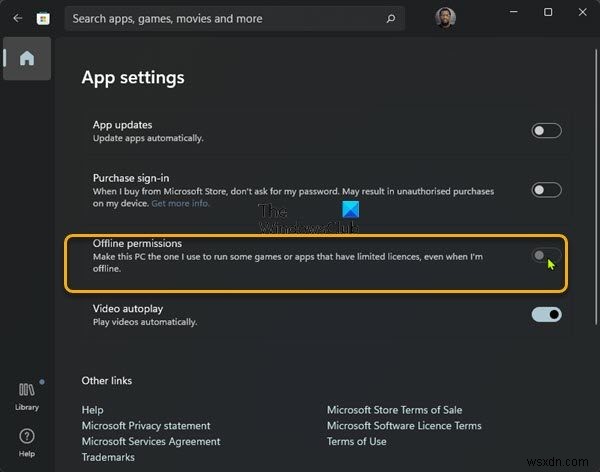This screenshot has width=600, height=472.
Task: Open the Get more info link
Action: click(x=181, y=203)
